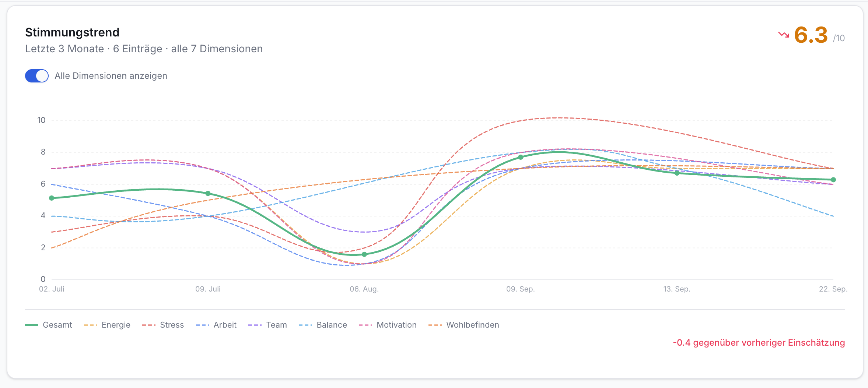
Task: Click the y-axis label 10
Action: coord(41,120)
